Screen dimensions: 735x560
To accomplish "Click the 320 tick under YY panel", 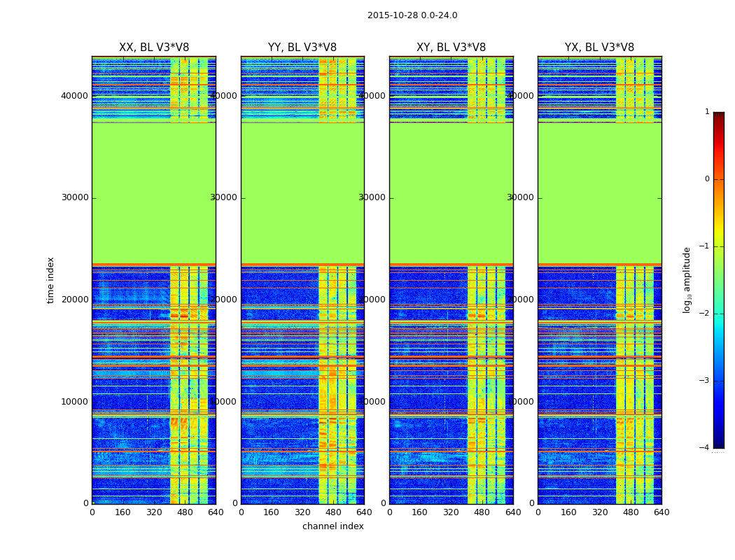I will (x=302, y=512).
